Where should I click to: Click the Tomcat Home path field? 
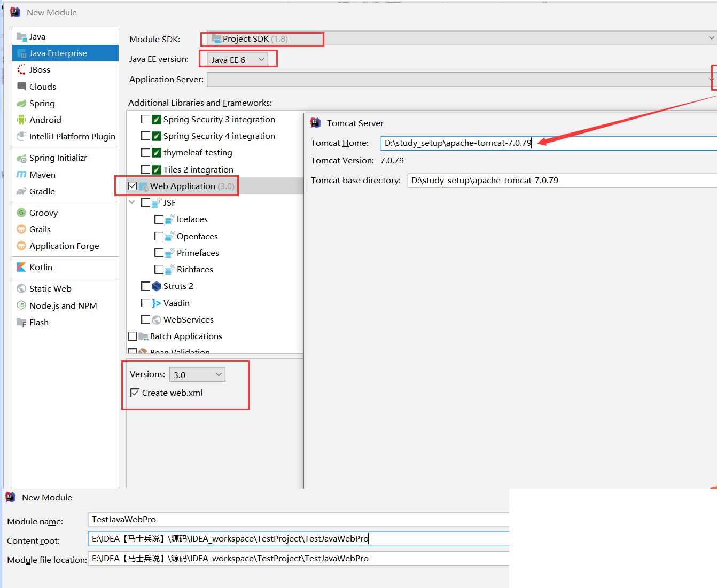coord(549,143)
